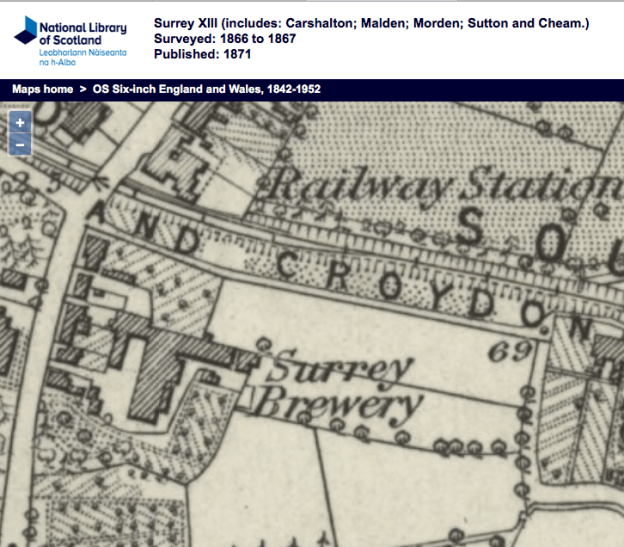Click the Surveyed: 1866 to 1867 text
The height and width of the screenshot is (547, 624).
click(225, 38)
